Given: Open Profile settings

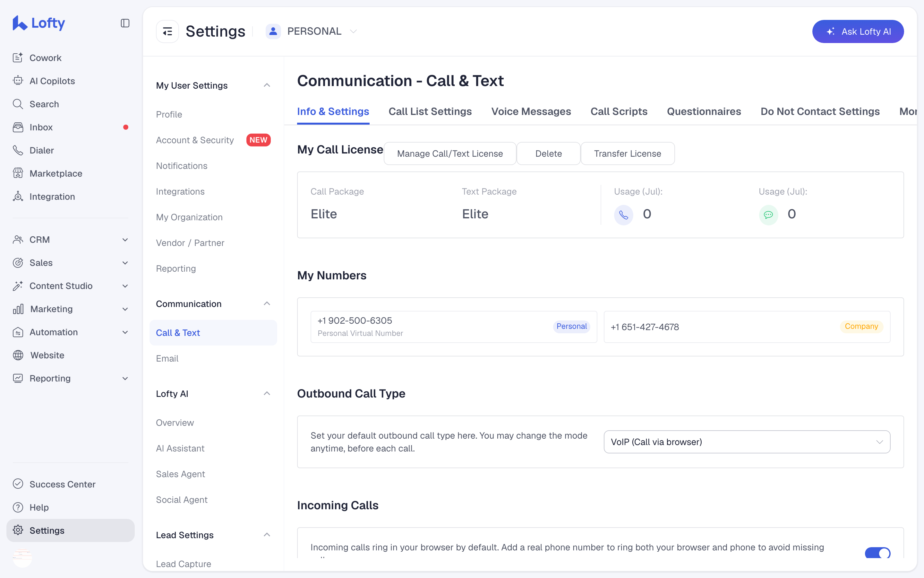Looking at the screenshot, I should tap(169, 114).
